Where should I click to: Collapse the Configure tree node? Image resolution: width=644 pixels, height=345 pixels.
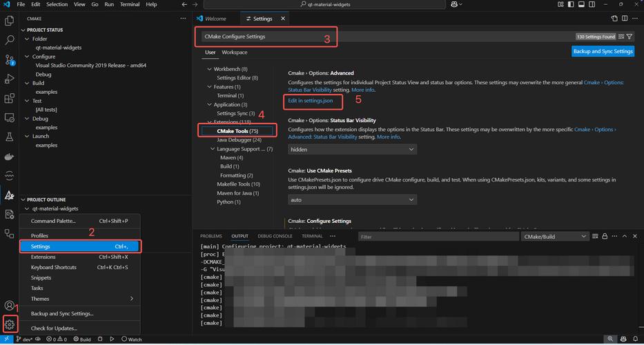[28, 57]
